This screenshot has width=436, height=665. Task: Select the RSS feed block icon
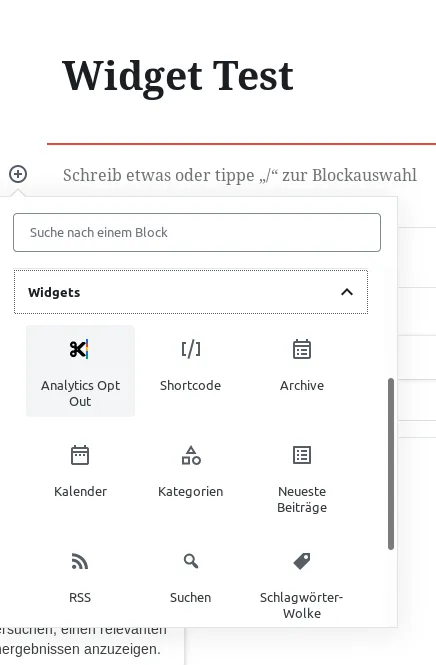click(80, 561)
